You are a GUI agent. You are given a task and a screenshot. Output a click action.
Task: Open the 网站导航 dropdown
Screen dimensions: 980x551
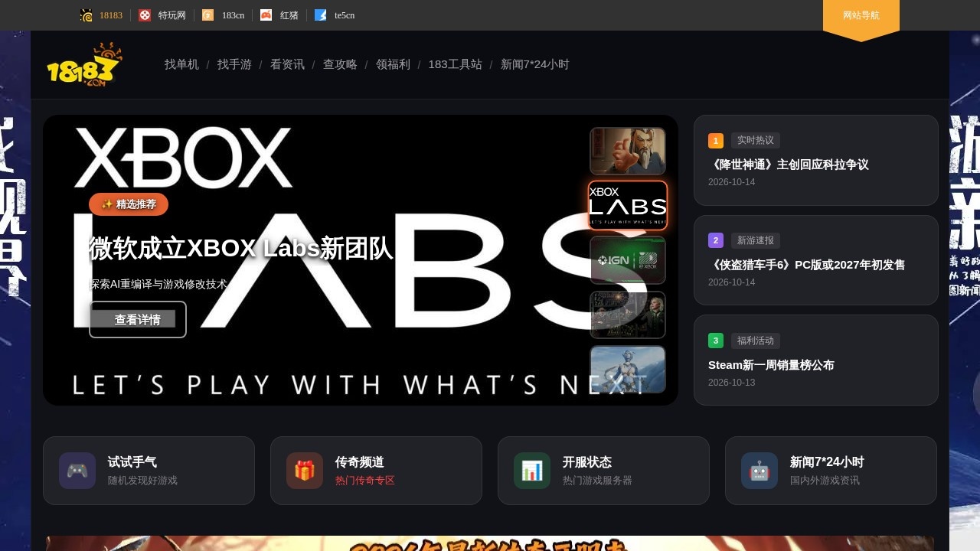click(861, 16)
